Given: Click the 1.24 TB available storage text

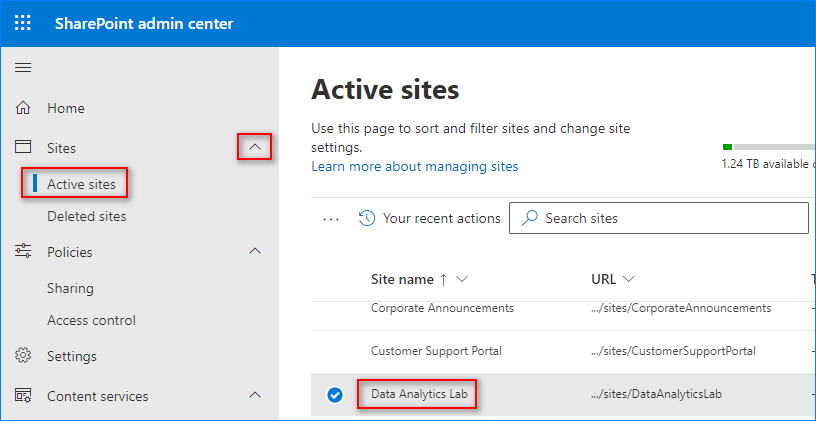Looking at the screenshot, I should pyautogui.click(x=768, y=164).
